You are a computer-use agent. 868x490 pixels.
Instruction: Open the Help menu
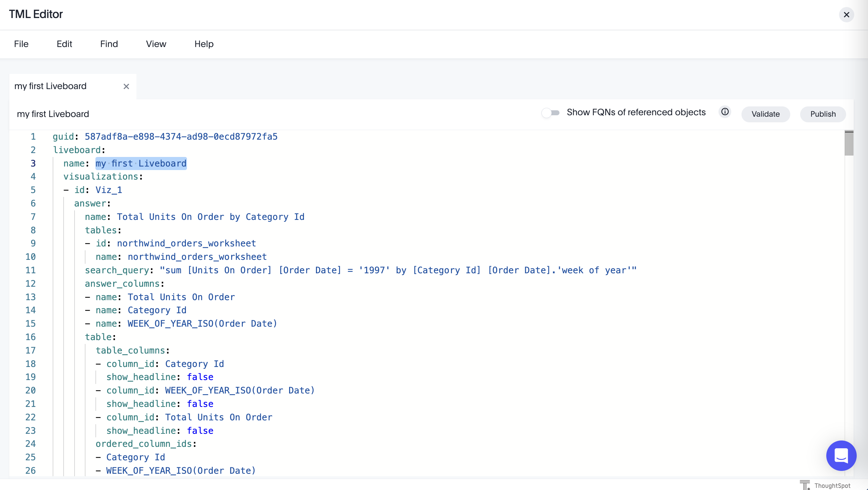pyautogui.click(x=204, y=44)
